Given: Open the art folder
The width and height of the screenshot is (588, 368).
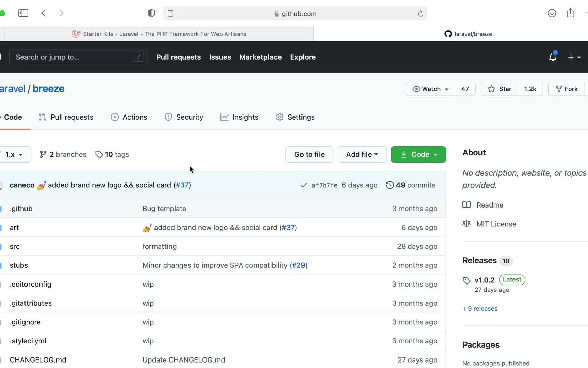Looking at the screenshot, I should tap(14, 228).
